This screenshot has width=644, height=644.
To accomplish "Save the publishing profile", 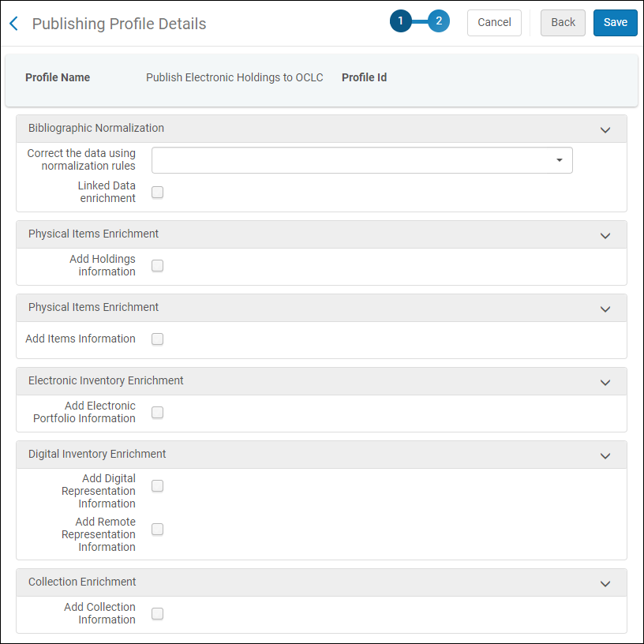I will 615,23.
